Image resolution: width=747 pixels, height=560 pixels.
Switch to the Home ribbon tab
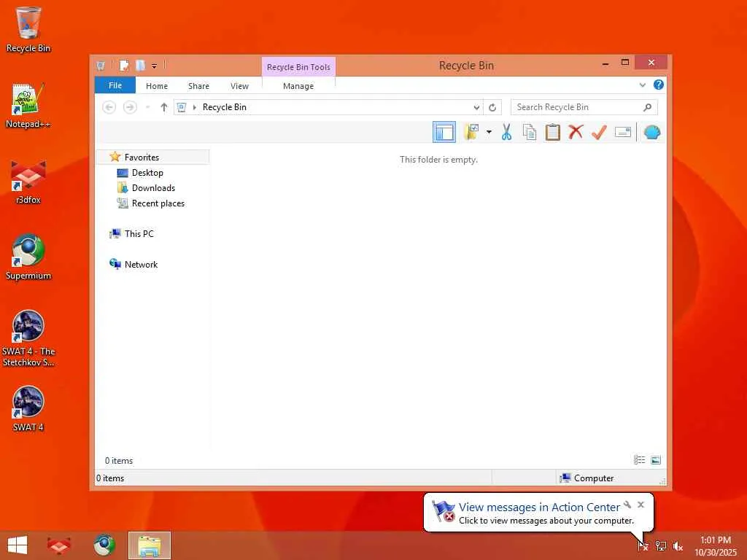[x=157, y=86]
